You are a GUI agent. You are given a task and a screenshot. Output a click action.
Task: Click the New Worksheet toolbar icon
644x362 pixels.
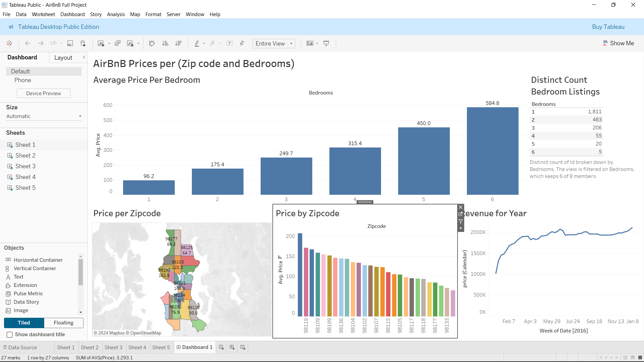click(x=101, y=43)
